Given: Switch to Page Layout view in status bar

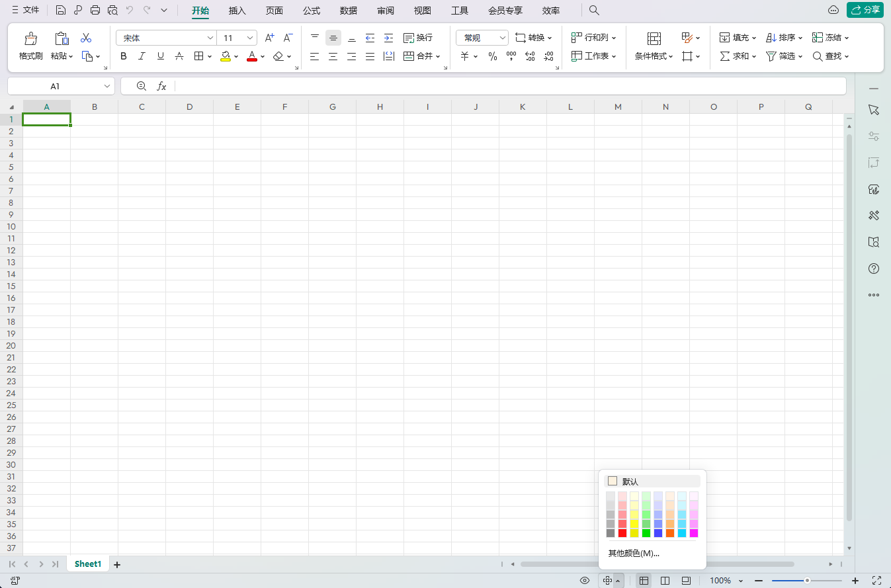Looking at the screenshot, I should pos(687,580).
